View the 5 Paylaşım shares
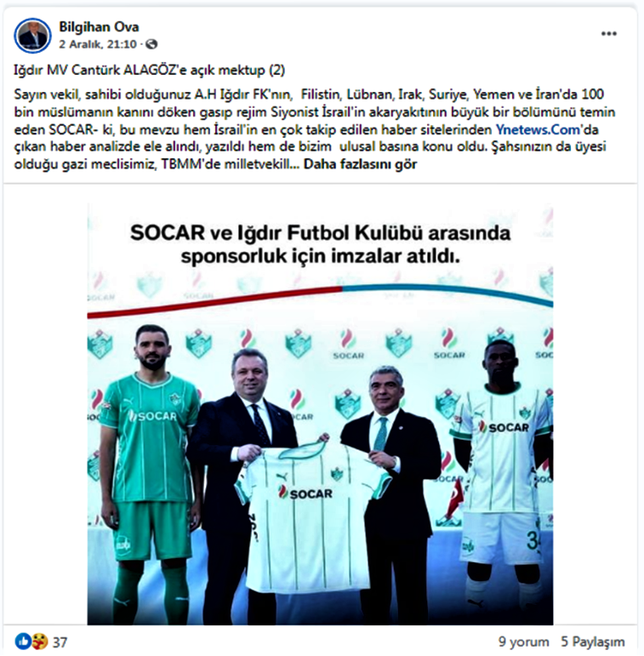644x656 pixels. (593, 642)
